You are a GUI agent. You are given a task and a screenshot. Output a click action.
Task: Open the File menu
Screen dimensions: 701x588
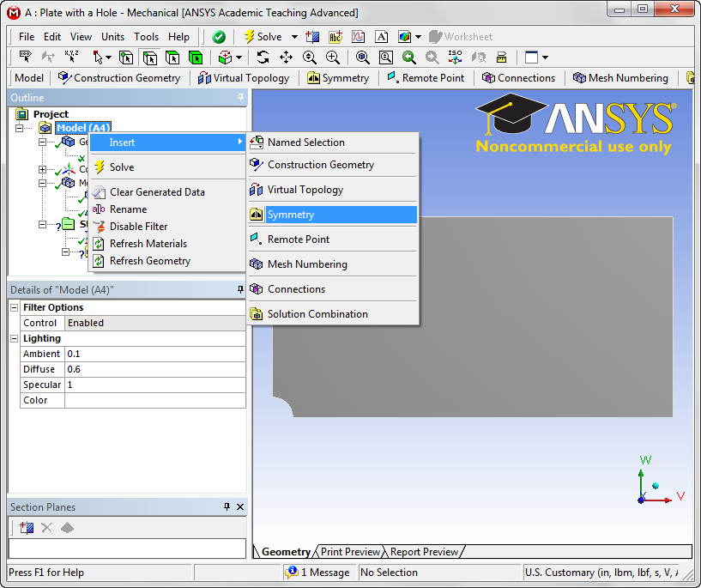(27, 37)
